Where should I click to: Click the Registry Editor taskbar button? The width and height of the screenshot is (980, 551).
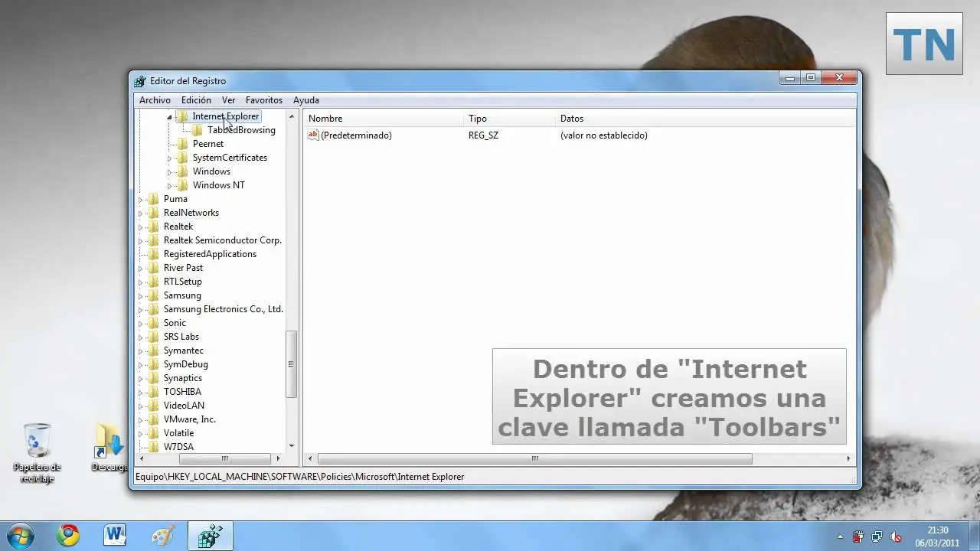pyautogui.click(x=211, y=536)
